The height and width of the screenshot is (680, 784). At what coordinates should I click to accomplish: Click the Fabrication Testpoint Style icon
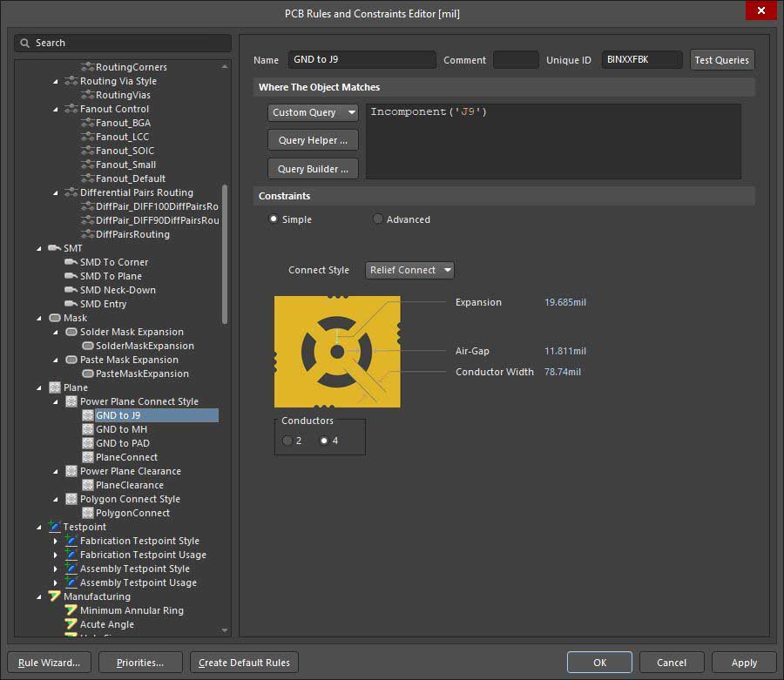click(71, 541)
